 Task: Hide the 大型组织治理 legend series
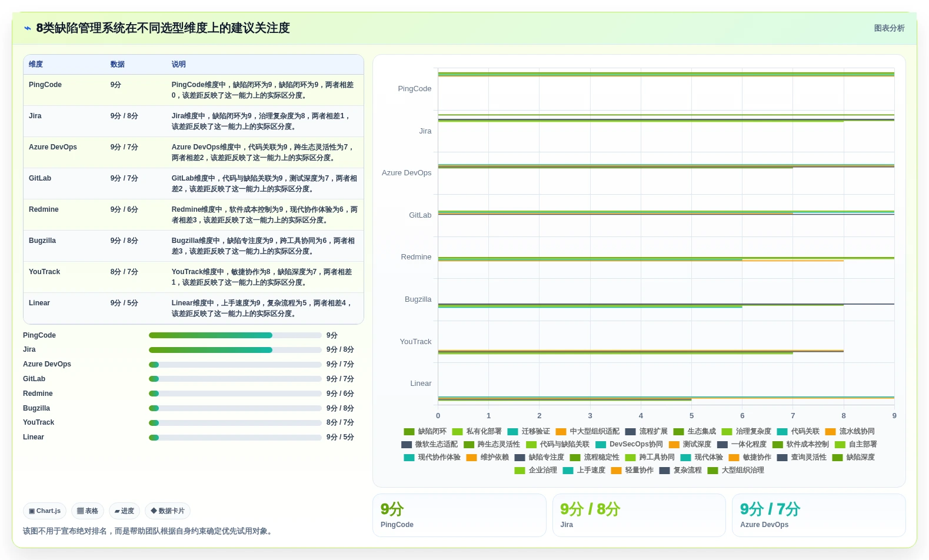pos(736,471)
